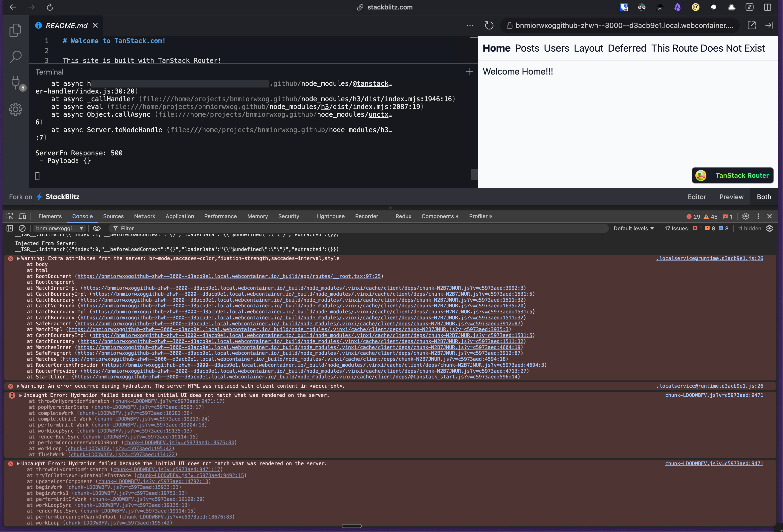
Task: Switch to the Performance tab
Action: point(220,216)
